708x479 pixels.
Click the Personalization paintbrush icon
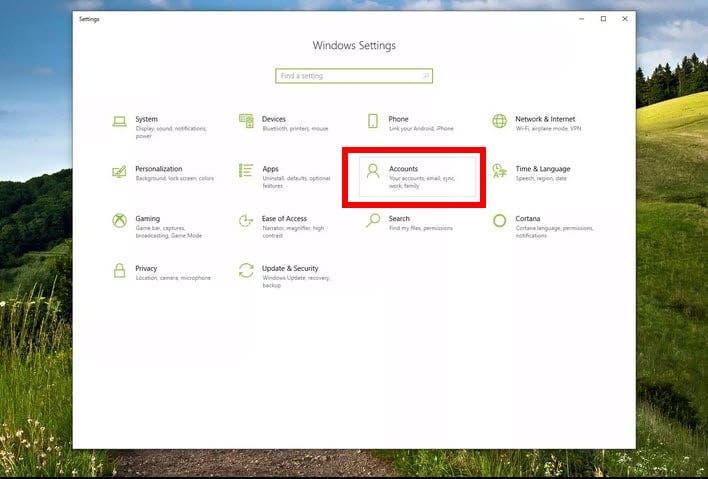coord(120,171)
